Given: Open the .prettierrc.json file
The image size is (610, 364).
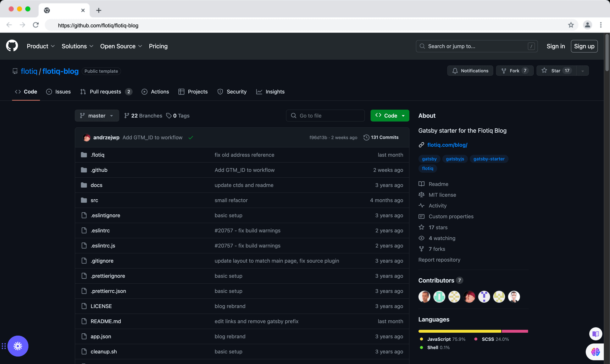Looking at the screenshot, I should pos(108,291).
